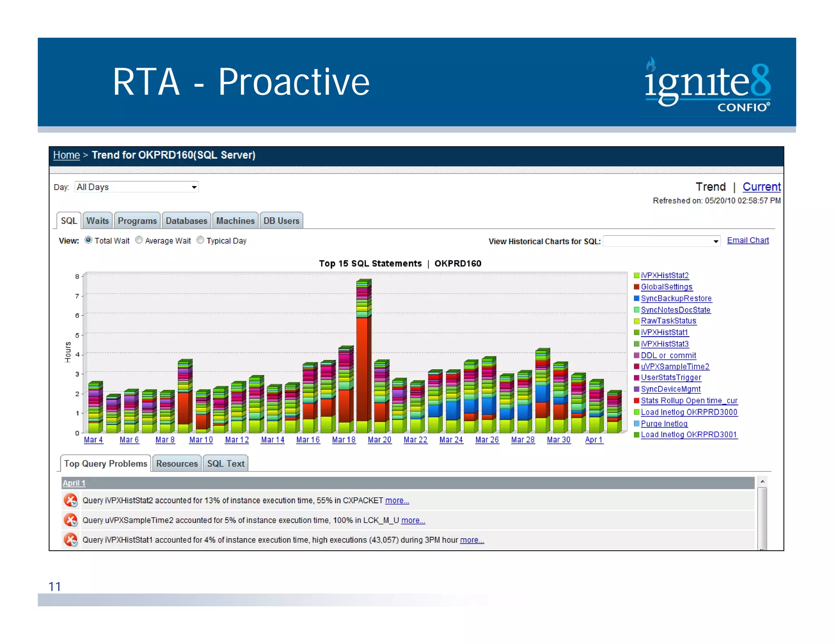This screenshot has height=644, width=834.
Task: Click error icon beside uVPXSampleTime2 query problem
Action: (71, 520)
